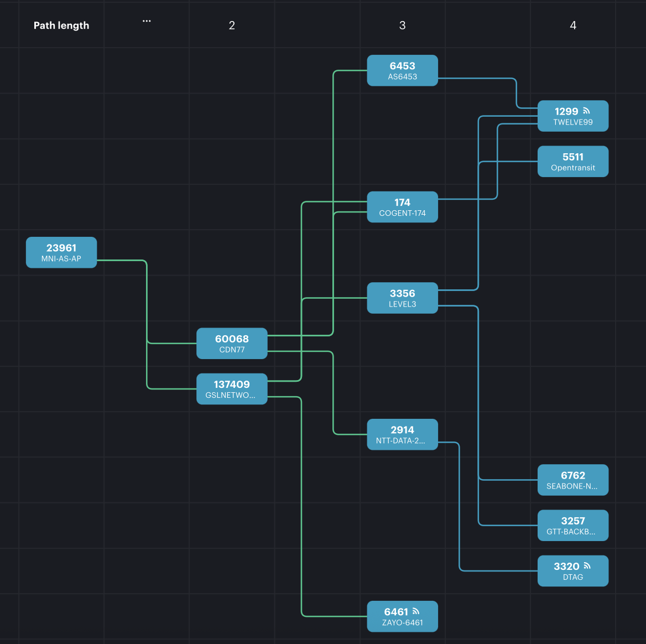Click the 137409 GSLNETWO node

click(232, 389)
